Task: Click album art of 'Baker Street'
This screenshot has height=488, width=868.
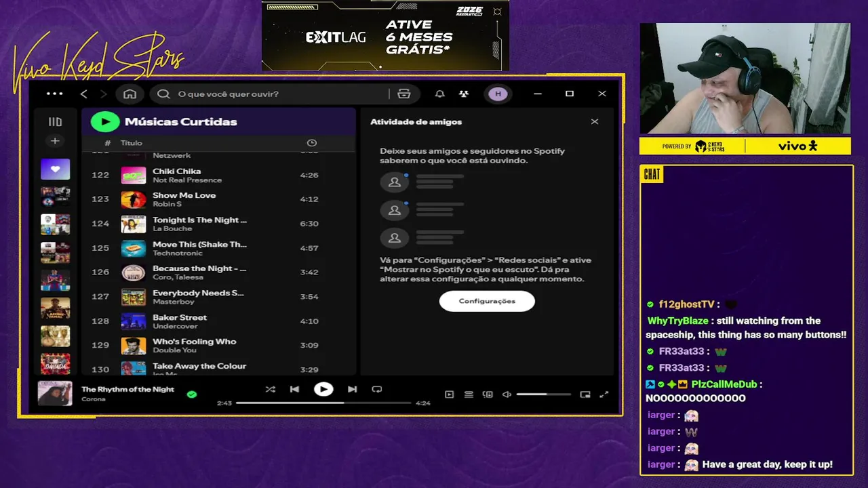Action: pyautogui.click(x=134, y=321)
